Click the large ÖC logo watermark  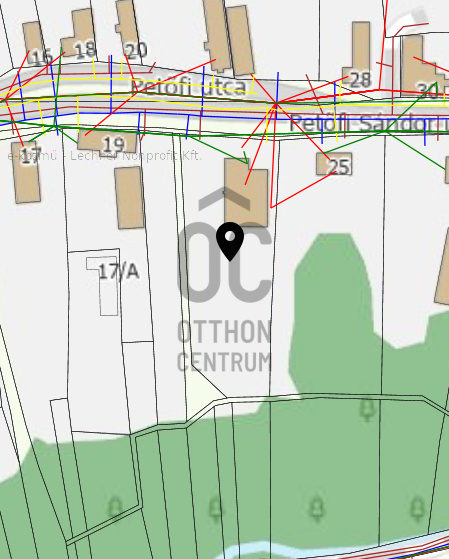225,246
